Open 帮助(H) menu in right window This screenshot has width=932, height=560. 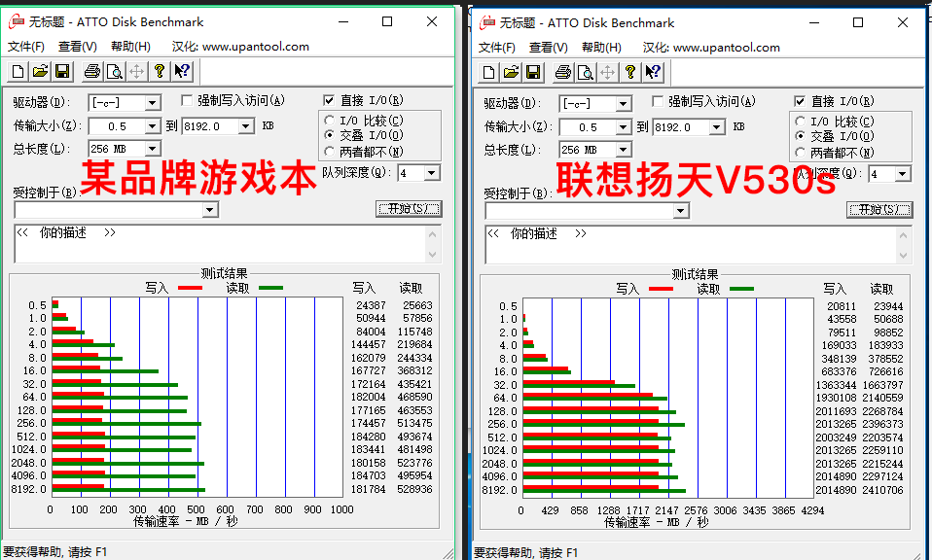click(601, 48)
